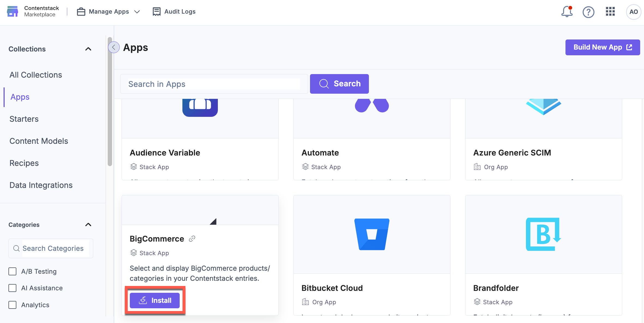Check the AI Assistance category
Screen dimensions: 644x323
point(13,288)
